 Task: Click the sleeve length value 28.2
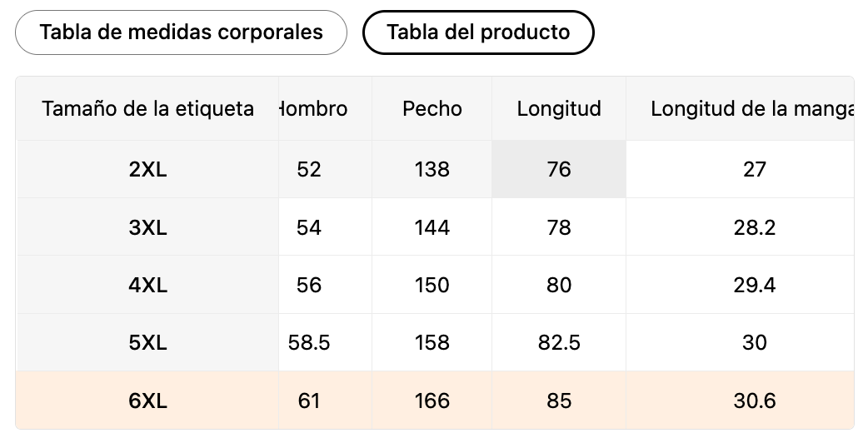754,227
